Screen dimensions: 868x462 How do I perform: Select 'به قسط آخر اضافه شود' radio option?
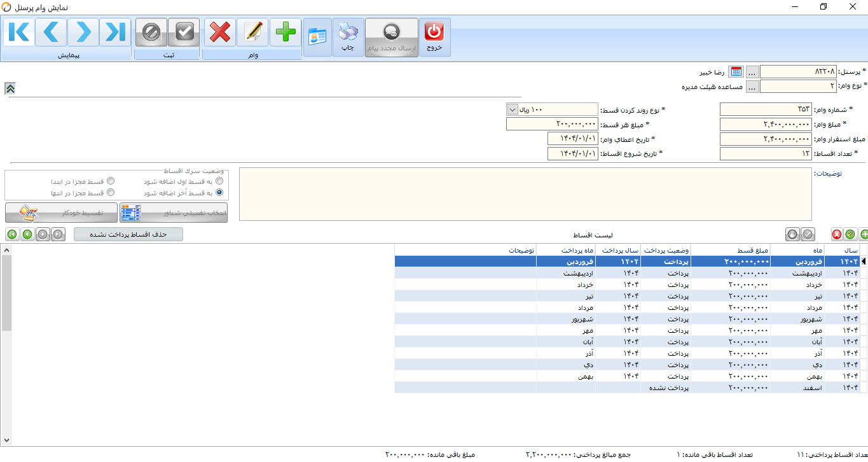point(219,192)
